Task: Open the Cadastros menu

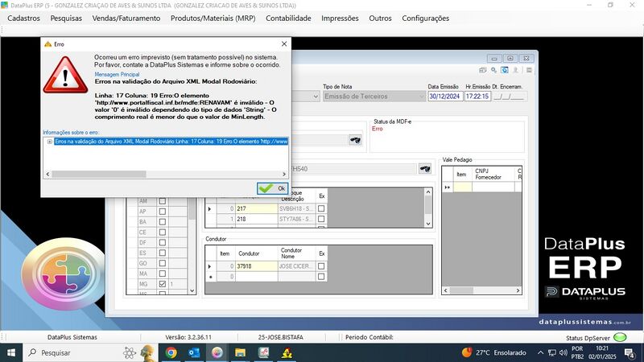Action: pyautogui.click(x=24, y=18)
